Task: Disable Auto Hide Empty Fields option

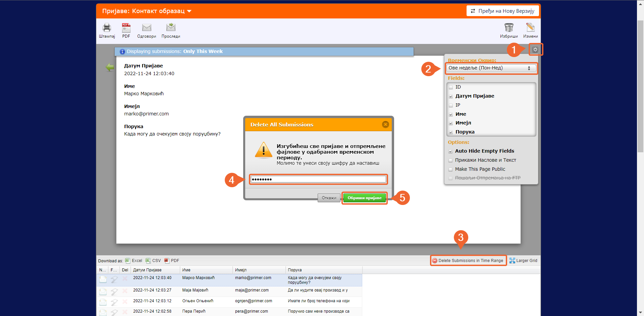Action: (x=450, y=151)
